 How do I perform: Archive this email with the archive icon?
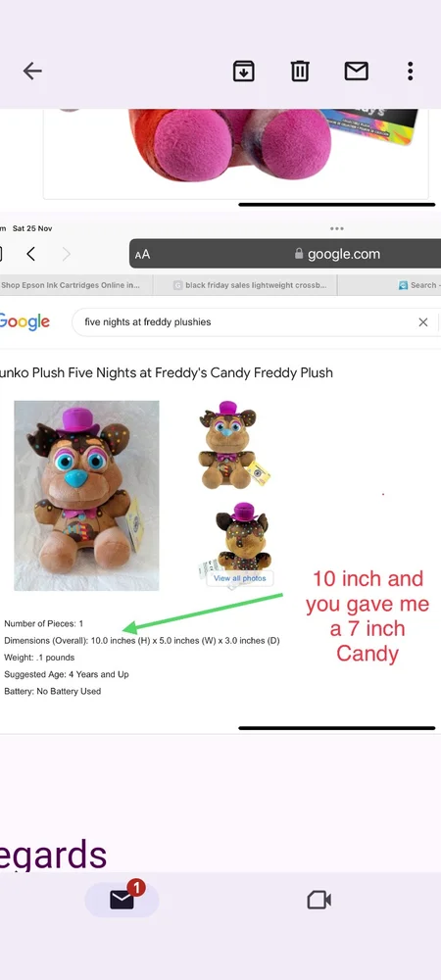[244, 72]
